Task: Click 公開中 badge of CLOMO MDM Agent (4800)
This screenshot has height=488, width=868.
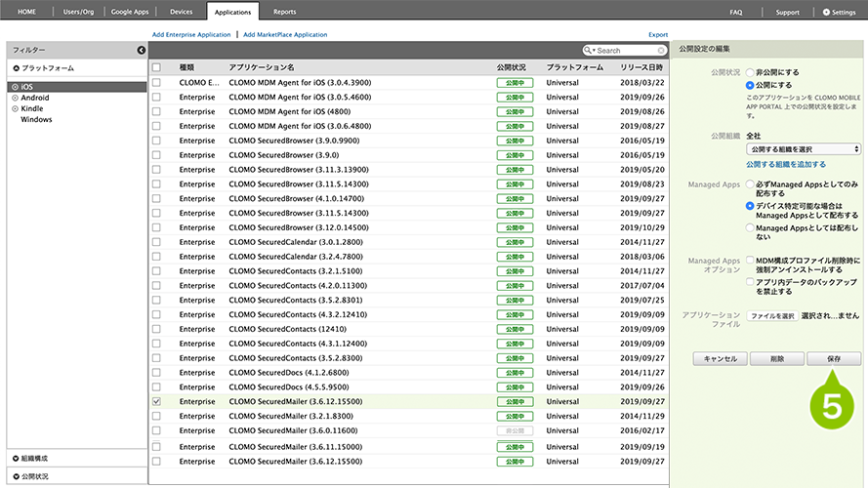Action: 515,112
